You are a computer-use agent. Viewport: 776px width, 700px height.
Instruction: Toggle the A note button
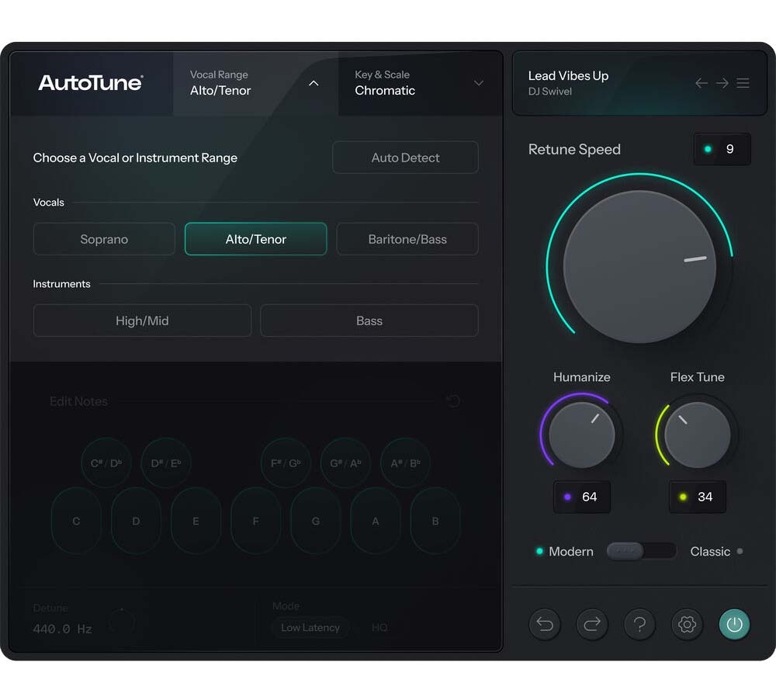(x=376, y=521)
